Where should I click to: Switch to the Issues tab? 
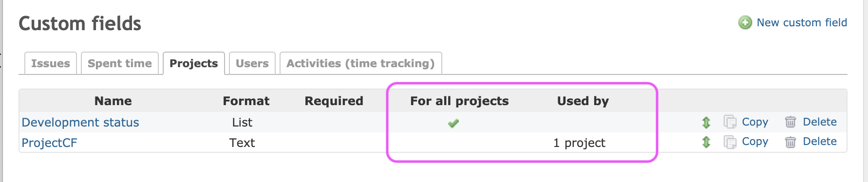51,63
